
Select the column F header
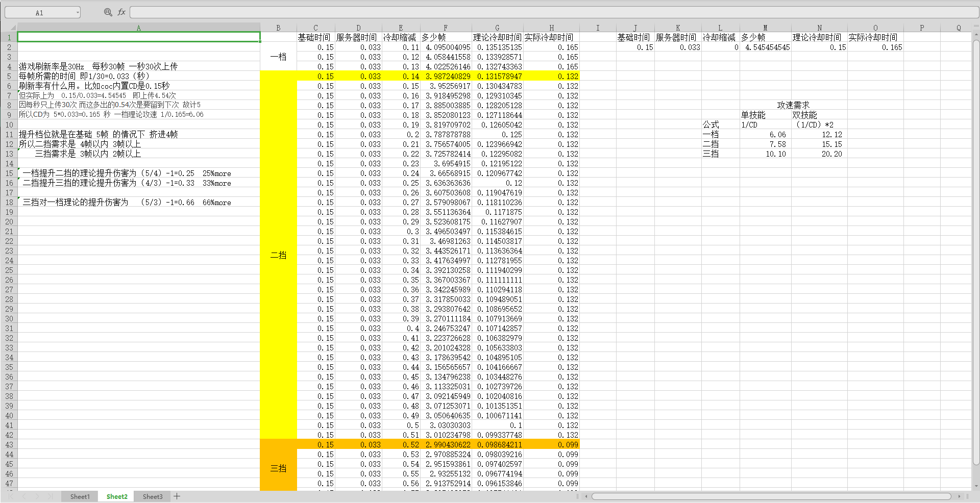coord(446,28)
